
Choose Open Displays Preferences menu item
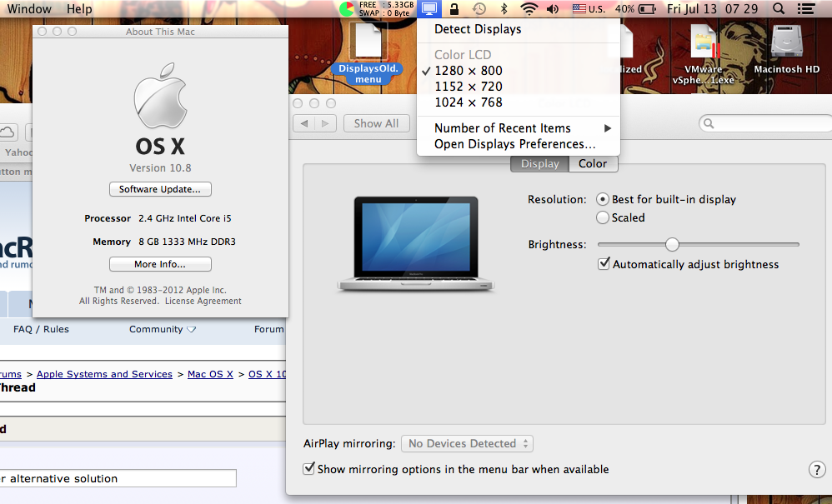518,144
